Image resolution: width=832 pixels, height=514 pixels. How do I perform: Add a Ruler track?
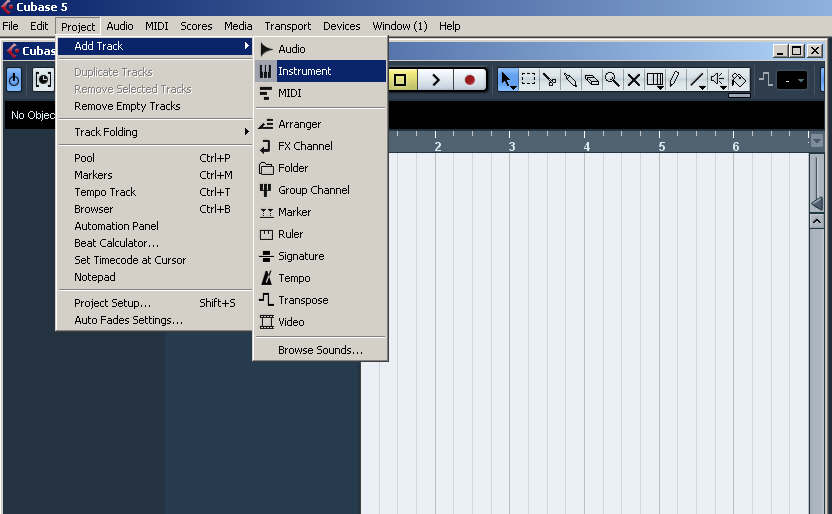(320, 234)
